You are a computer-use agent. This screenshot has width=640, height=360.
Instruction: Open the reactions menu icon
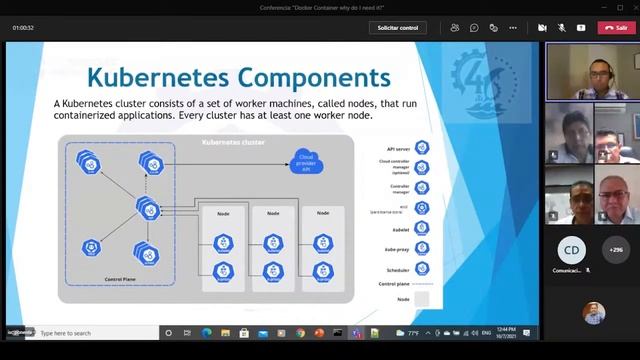pos(493,28)
